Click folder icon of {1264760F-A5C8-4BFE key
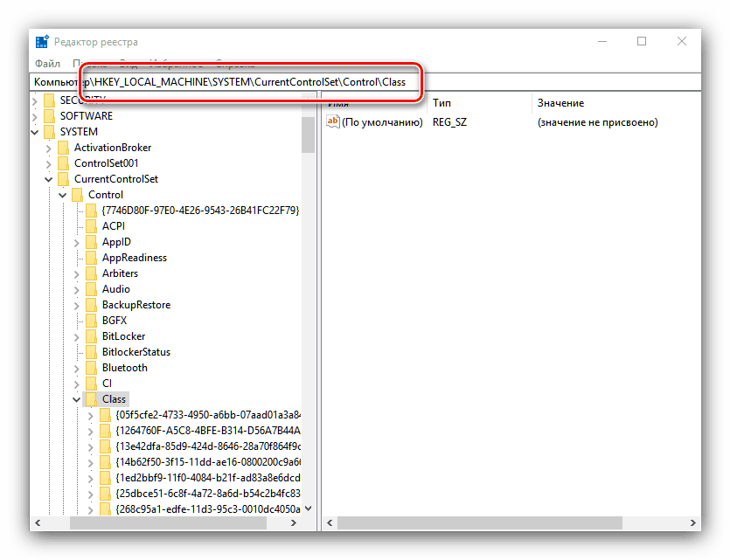The height and width of the screenshot is (560, 730). [x=105, y=431]
